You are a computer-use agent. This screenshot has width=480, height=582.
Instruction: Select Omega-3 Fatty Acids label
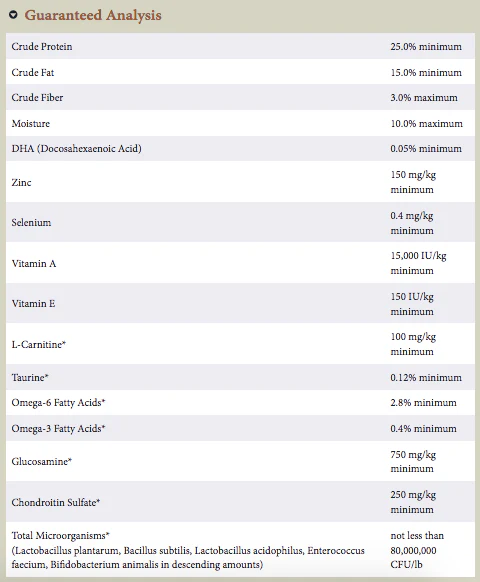pos(58,428)
